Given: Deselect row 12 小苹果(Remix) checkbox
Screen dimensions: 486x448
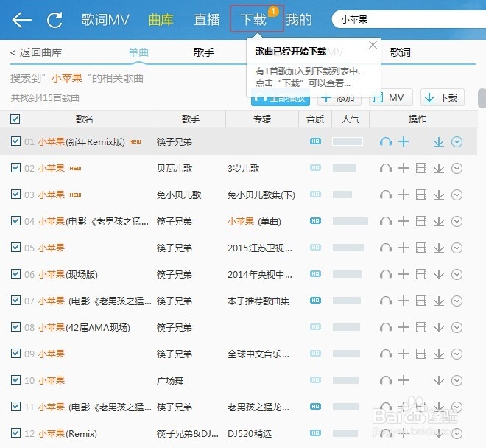Looking at the screenshot, I should [15, 433].
